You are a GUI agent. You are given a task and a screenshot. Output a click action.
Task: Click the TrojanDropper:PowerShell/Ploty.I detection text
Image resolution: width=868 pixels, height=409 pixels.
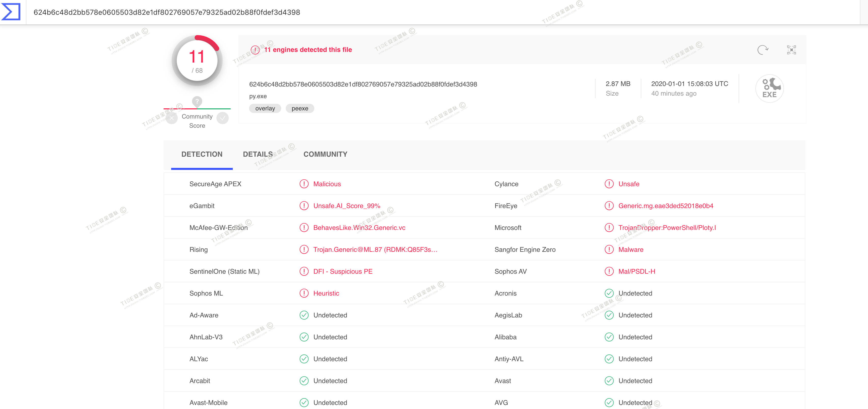click(x=667, y=228)
